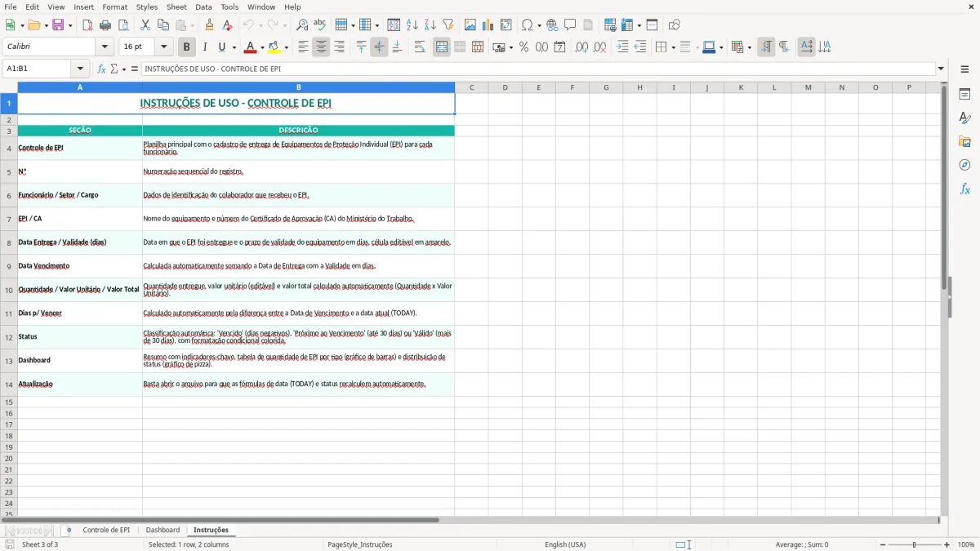Apply the yellow background color
Screen dimensions: 980x551
274,47
